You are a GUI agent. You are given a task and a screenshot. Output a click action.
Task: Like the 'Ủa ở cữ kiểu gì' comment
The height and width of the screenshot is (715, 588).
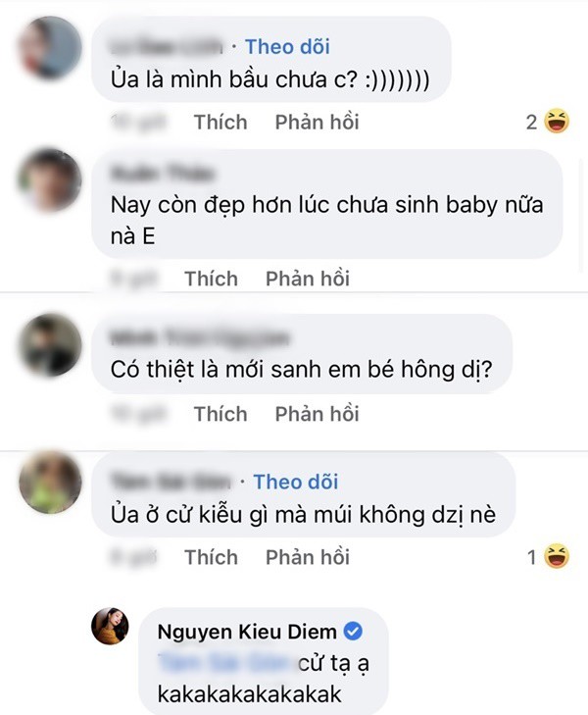(211, 557)
